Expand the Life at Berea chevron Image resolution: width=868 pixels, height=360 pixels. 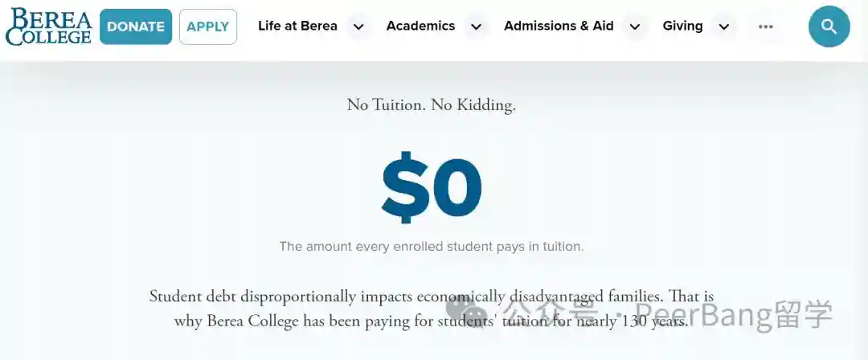pos(358,27)
